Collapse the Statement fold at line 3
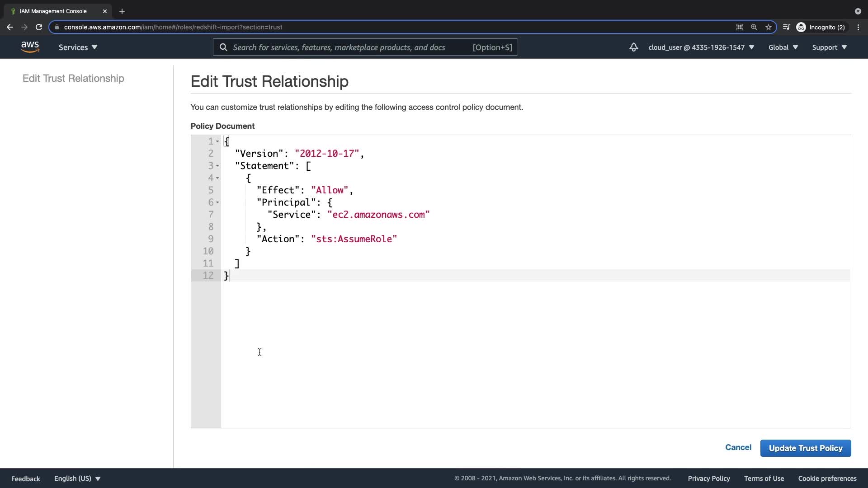The width and height of the screenshot is (868, 488). pyautogui.click(x=217, y=166)
